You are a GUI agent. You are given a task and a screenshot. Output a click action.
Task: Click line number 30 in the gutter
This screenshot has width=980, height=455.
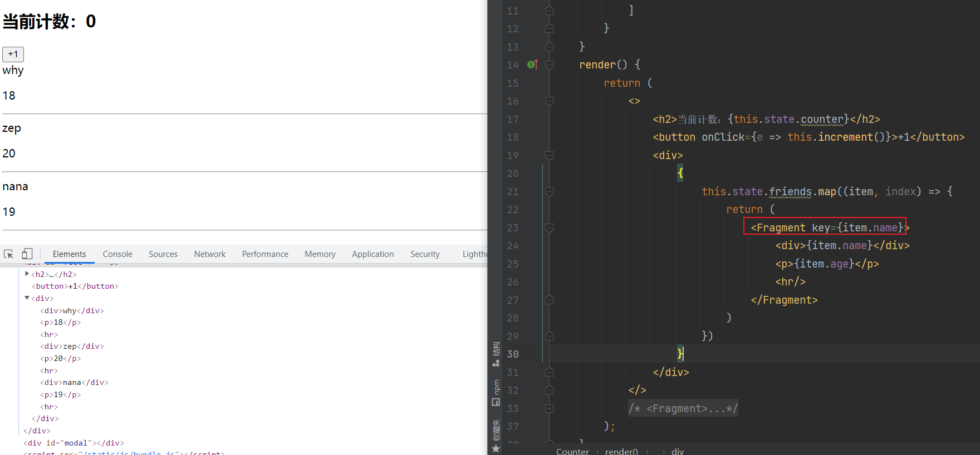click(513, 354)
